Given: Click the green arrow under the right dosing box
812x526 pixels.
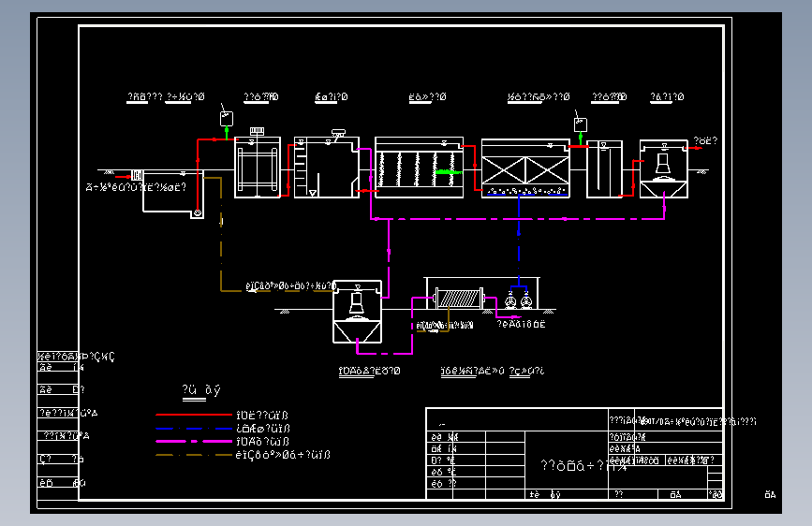Looking at the screenshot, I should (x=581, y=139).
